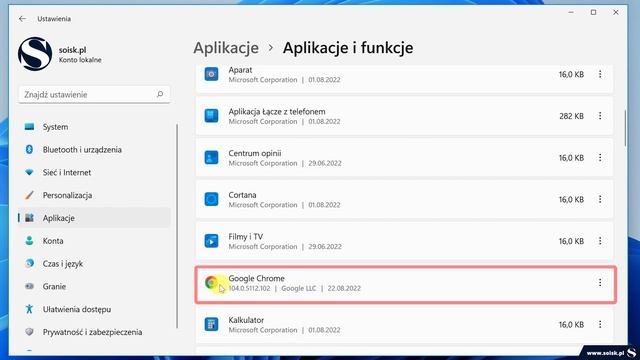Open Prywatność i zabezpieczenia settings
The image size is (640, 360).
(94, 332)
